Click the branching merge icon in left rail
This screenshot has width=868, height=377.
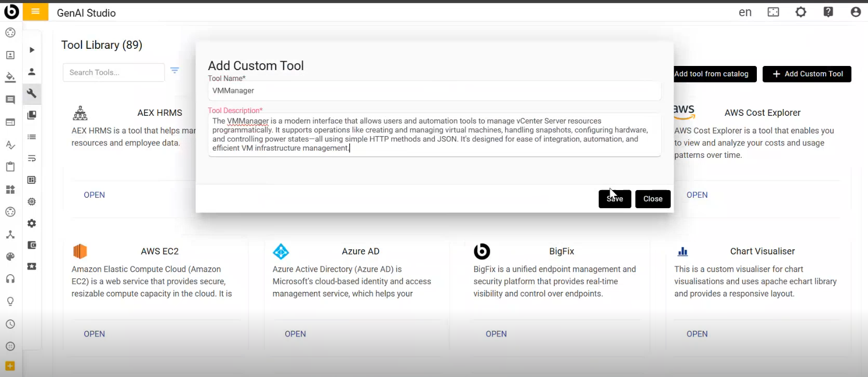click(10, 235)
